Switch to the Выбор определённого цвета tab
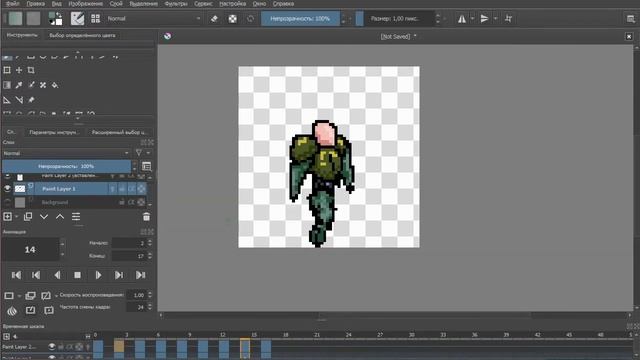 click(82, 36)
